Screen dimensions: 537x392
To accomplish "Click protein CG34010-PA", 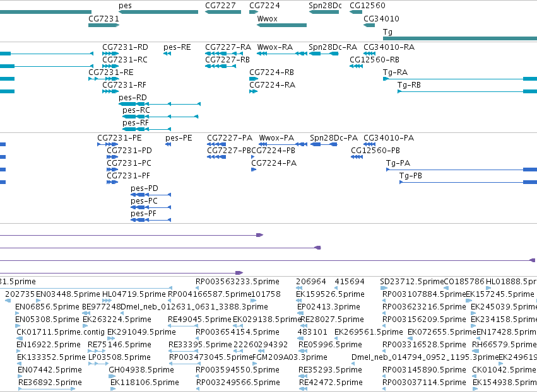I will pos(389,138).
